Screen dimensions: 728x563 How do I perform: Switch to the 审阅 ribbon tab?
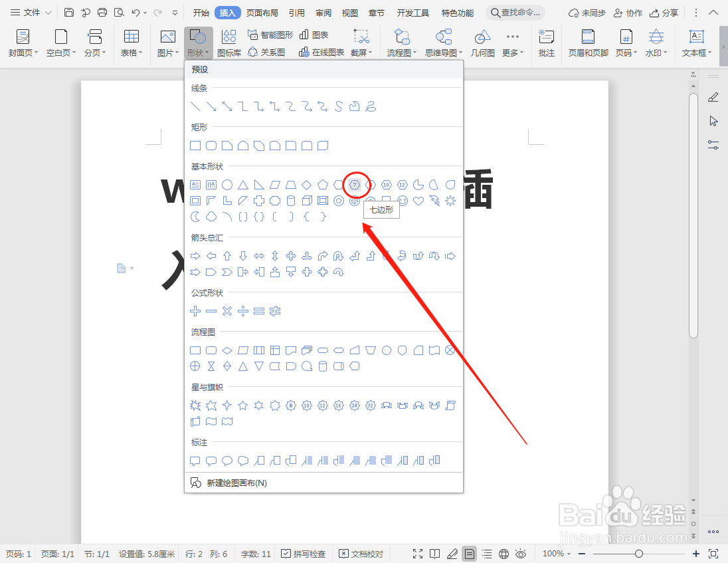click(323, 11)
